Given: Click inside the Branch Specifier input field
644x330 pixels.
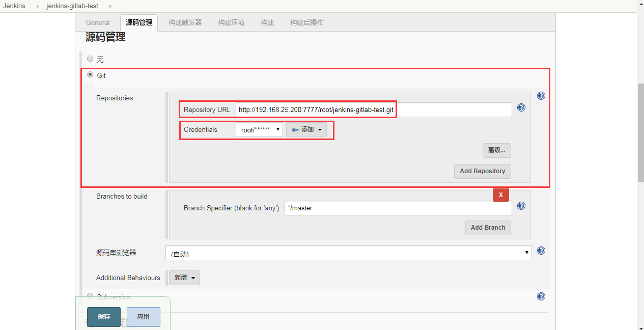Looking at the screenshot, I should [x=397, y=208].
